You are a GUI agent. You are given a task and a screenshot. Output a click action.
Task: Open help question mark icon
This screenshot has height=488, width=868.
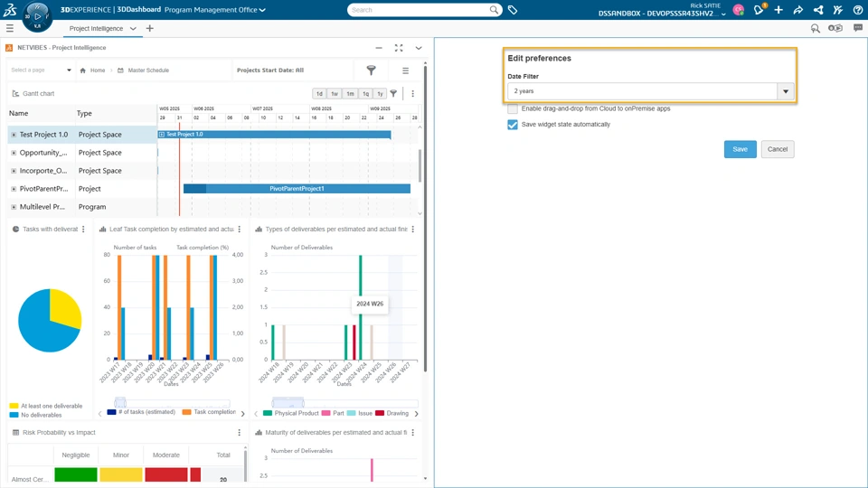pos(857,10)
